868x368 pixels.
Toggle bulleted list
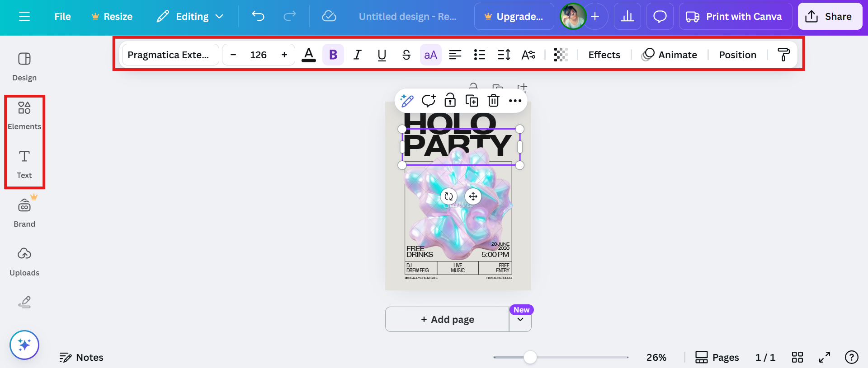point(480,55)
